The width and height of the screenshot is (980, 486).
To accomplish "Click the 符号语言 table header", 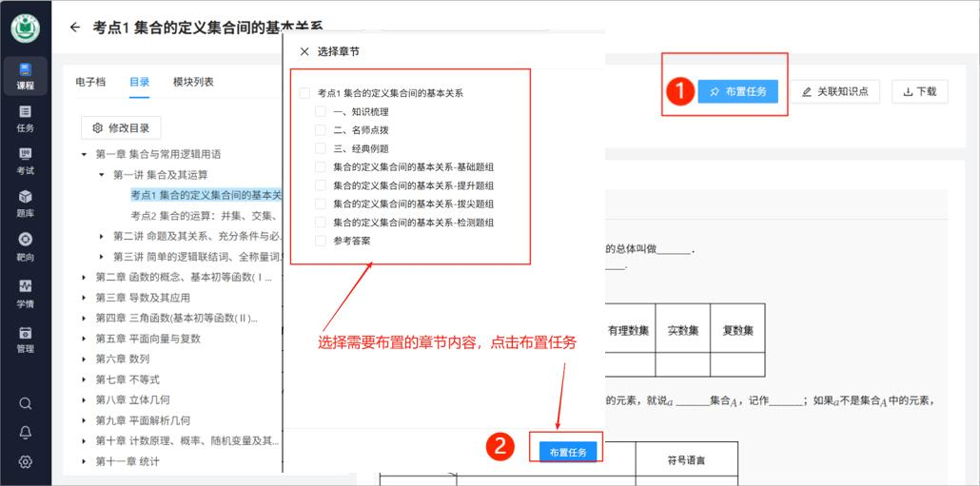I will 686,460.
